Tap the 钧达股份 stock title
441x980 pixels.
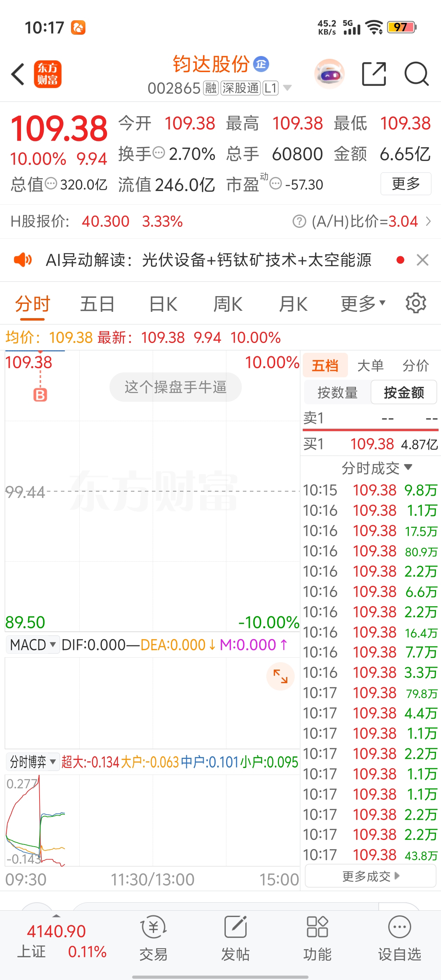point(211,64)
